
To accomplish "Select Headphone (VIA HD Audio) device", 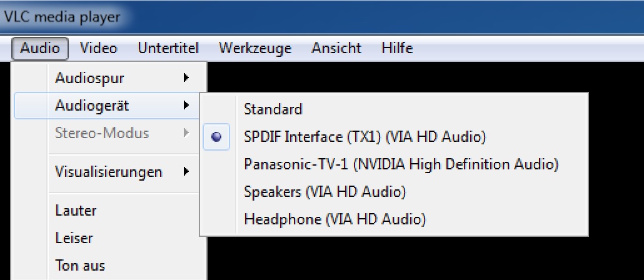I will [x=335, y=219].
